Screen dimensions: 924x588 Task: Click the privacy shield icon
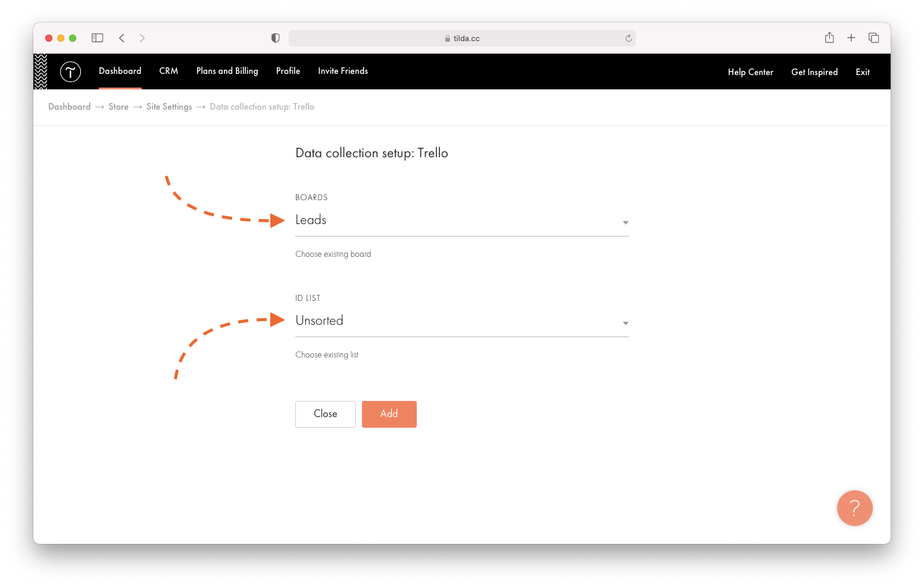pos(275,38)
